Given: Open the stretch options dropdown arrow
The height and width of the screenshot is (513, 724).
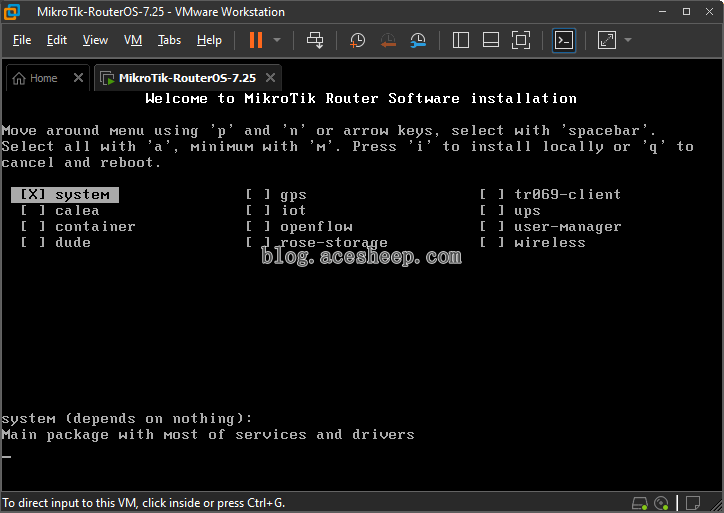Looking at the screenshot, I should 628,40.
